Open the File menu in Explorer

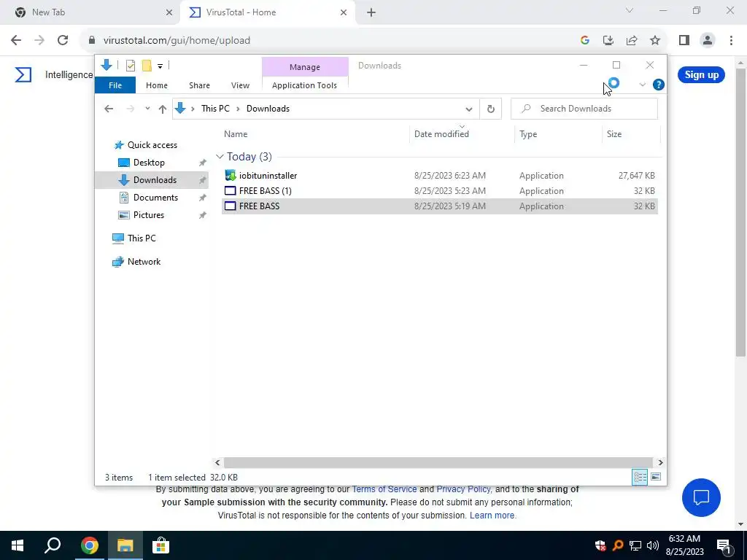pyautogui.click(x=115, y=85)
